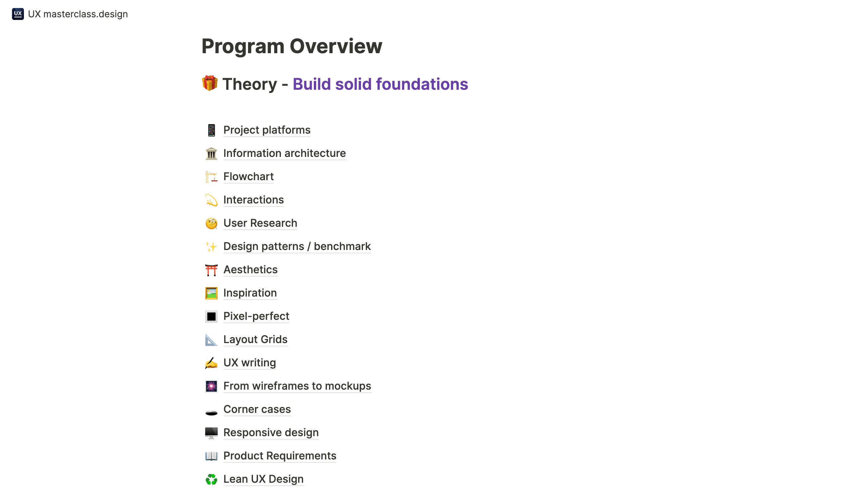Image resolution: width=863 pixels, height=504 pixels.
Task: Open the Product Requirements link
Action: [280, 456]
